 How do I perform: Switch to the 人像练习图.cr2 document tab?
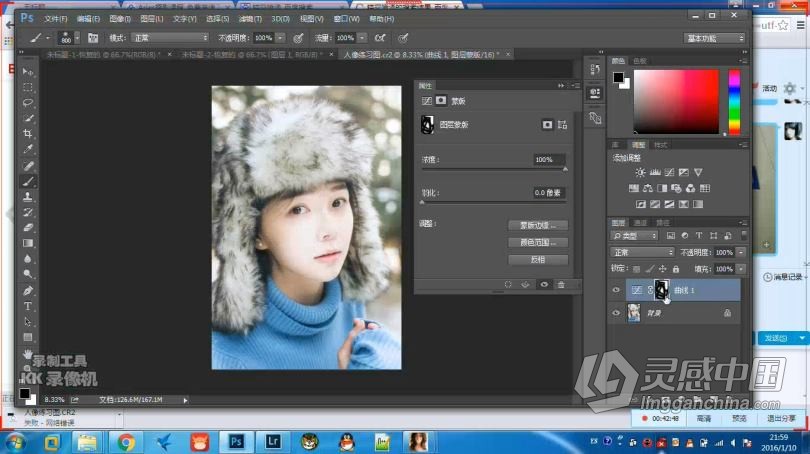(x=422, y=54)
